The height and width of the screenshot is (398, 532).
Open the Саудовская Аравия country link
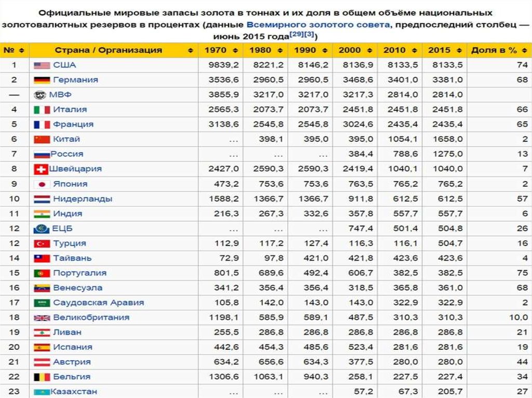coord(98,303)
